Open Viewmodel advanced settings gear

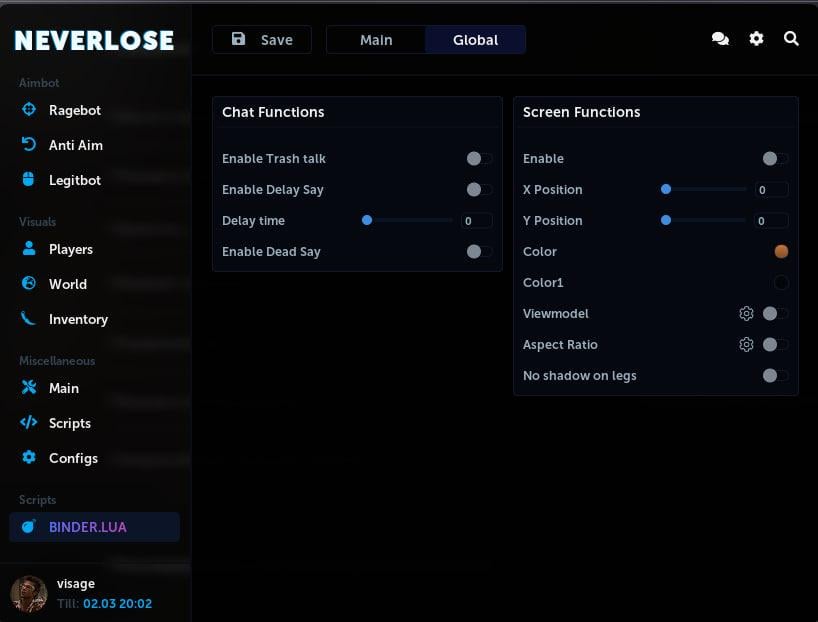point(746,313)
